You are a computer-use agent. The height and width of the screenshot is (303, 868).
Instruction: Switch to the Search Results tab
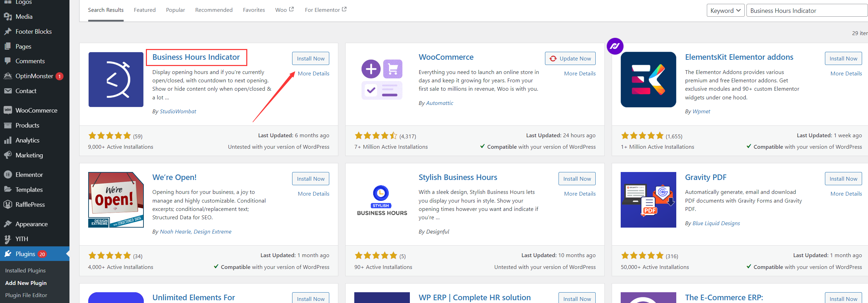(x=106, y=10)
